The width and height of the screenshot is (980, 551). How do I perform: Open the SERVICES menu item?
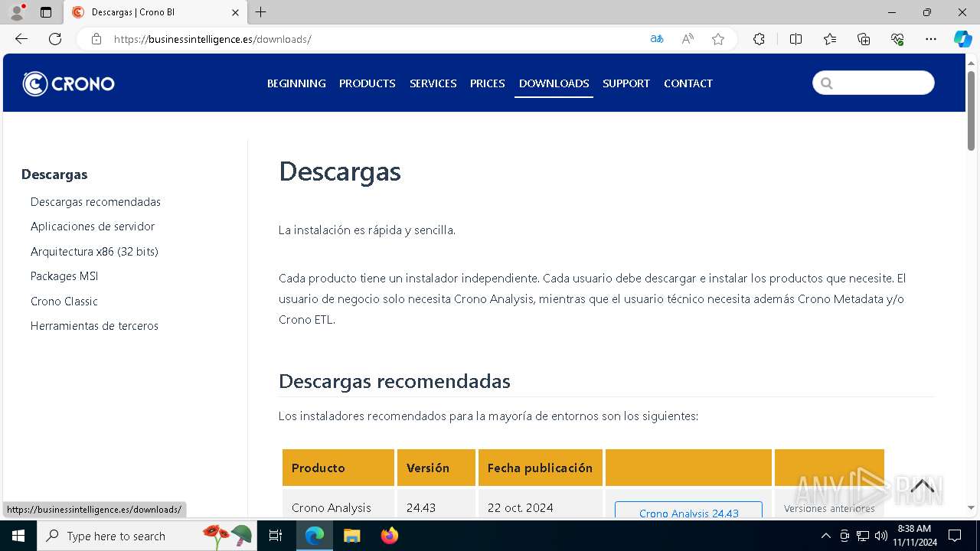[433, 83]
